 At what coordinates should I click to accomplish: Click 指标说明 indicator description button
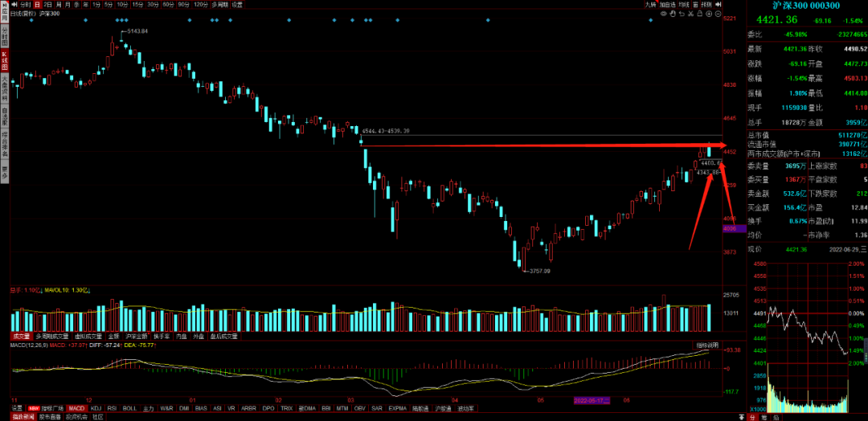pos(707,345)
